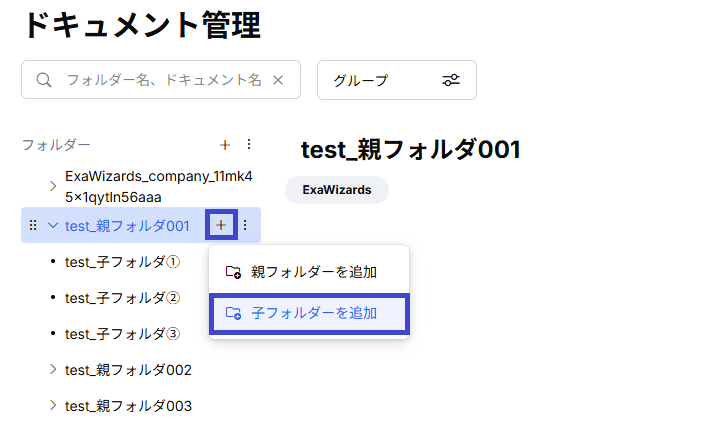722x421 pixels.
Task: Choose 子フォルダーを追加 from the menu
Action: pos(309,314)
